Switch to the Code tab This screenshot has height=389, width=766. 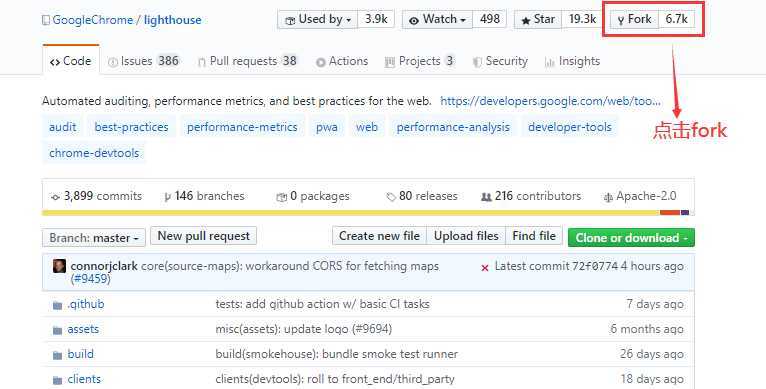tap(71, 61)
